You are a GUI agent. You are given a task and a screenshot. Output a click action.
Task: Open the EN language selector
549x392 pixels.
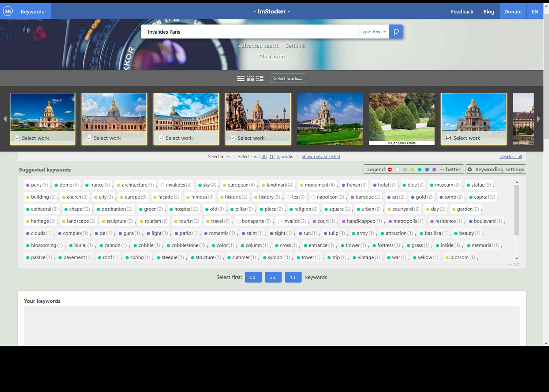pyautogui.click(x=535, y=11)
